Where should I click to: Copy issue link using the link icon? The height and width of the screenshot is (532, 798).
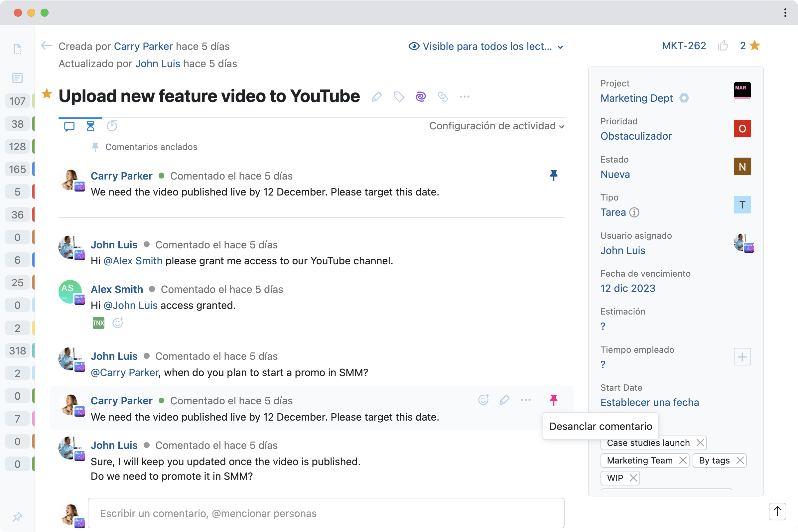pyautogui.click(x=443, y=97)
